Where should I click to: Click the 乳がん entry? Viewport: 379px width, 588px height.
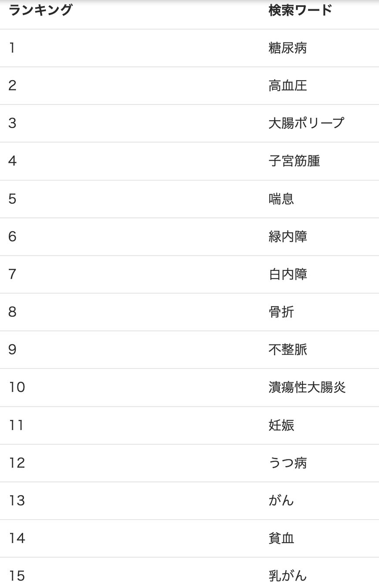(288, 576)
